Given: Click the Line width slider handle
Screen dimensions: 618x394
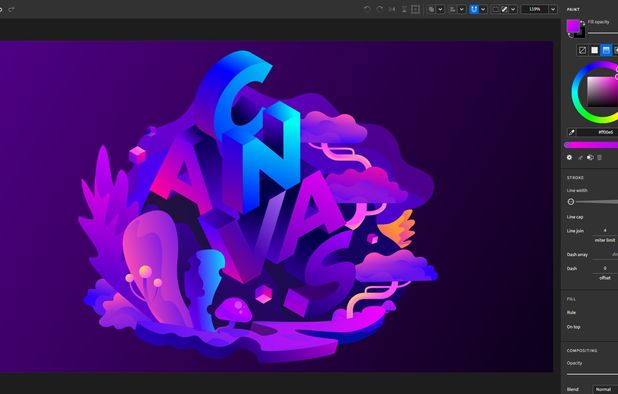Looking at the screenshot, I should click(x=571, y=202).
